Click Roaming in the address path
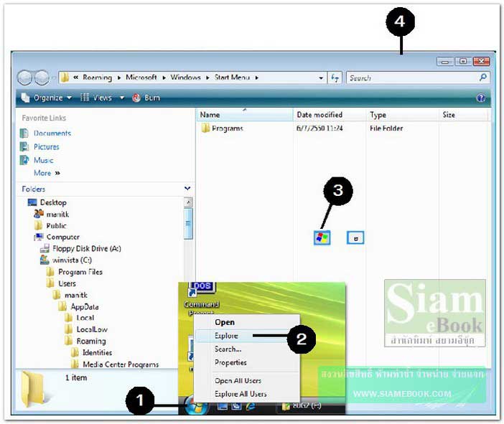Viewport: 504px width, 424px height. coord(97,77)
